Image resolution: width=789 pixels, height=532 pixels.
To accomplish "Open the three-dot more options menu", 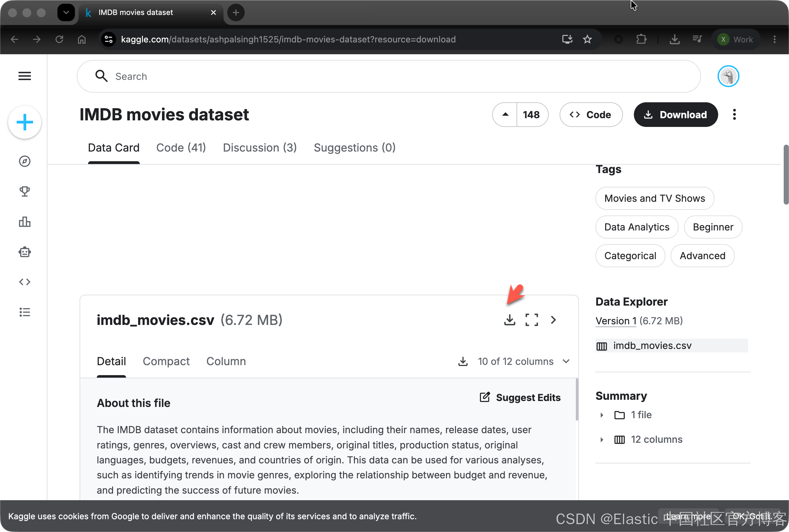I will click(x=734, y=115).
